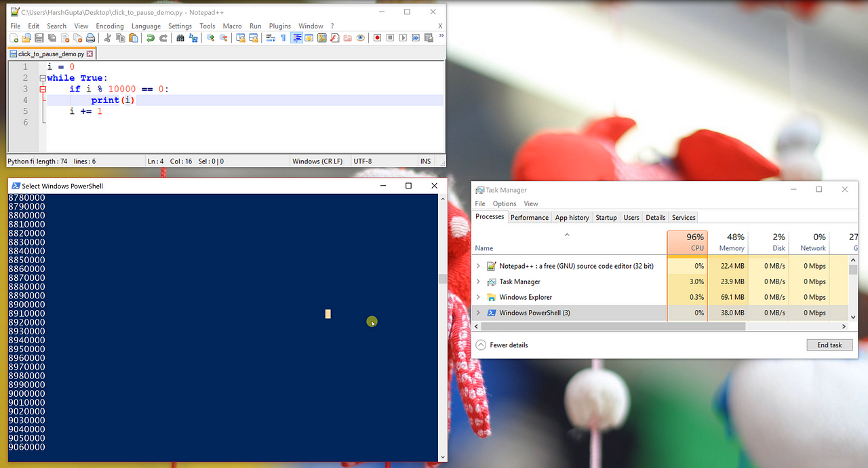
Task: Click the macro Playback icon
Action: [403, 38]
